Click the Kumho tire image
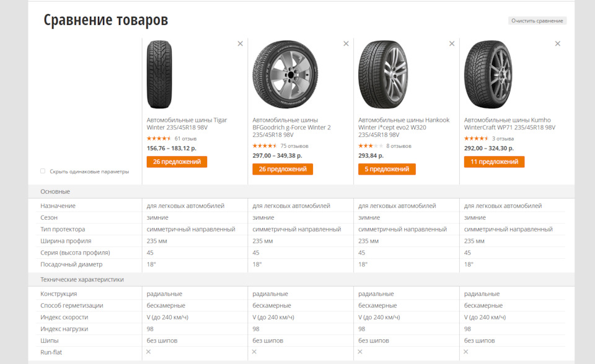This screenshot has width=595, height=364. pyautogui.click(x=488, y=75)
